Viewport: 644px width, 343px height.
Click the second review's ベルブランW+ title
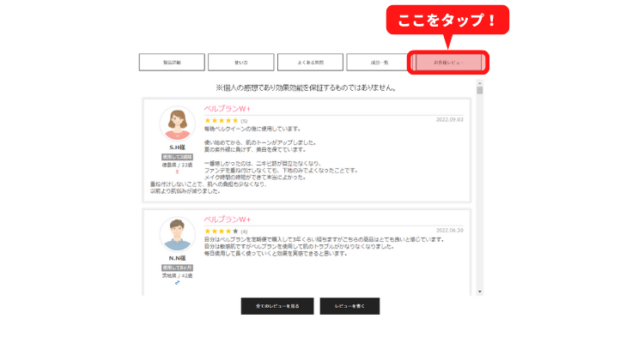(x=228, y=220)
